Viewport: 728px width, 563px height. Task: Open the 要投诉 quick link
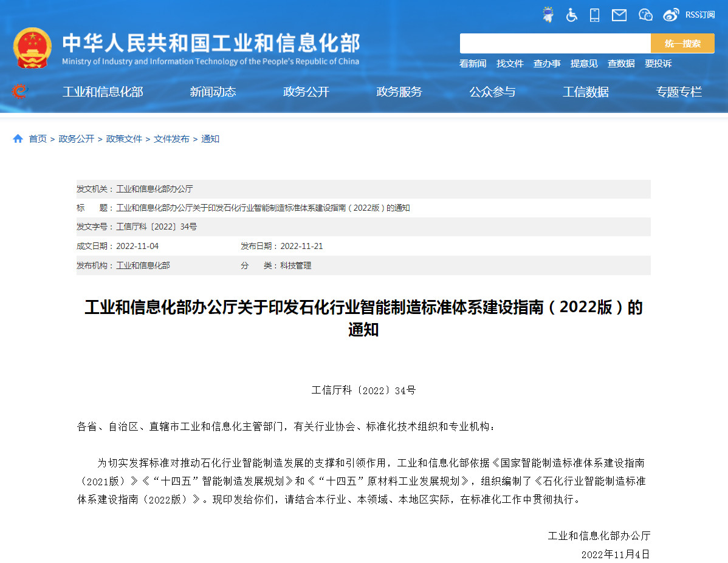pos(658,64)
